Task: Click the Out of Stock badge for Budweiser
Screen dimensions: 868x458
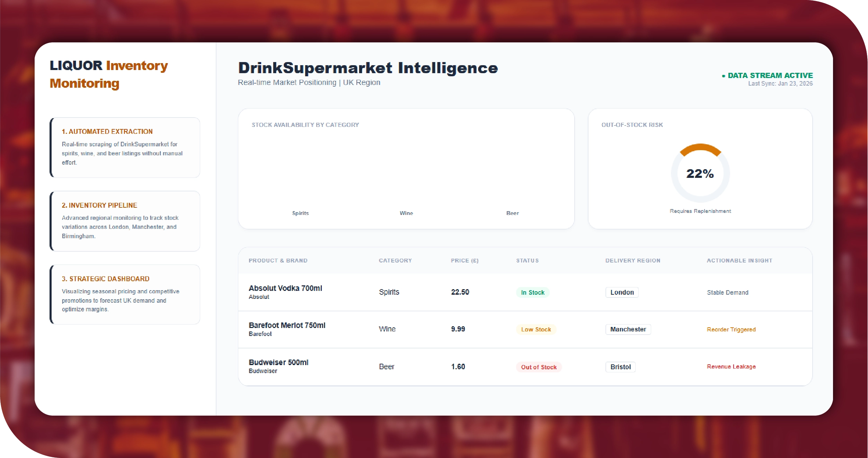Action: (x=539, y=367)
